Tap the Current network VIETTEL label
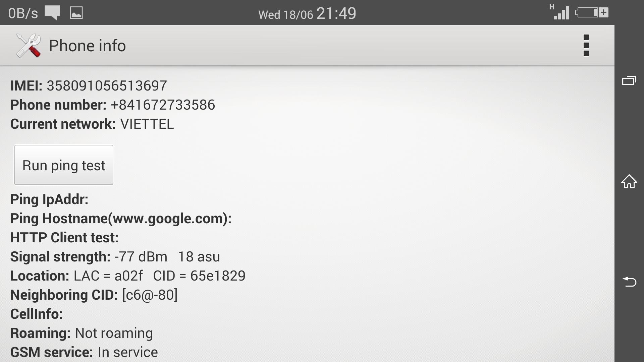Image resolution: width=644 pixels, height=362 pixels. click(x=92, y=124)
